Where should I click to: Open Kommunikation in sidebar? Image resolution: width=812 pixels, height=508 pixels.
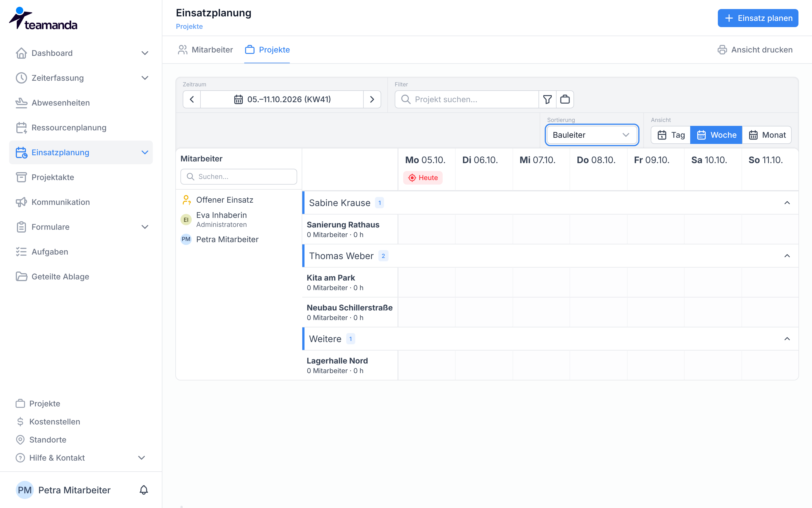81,202
